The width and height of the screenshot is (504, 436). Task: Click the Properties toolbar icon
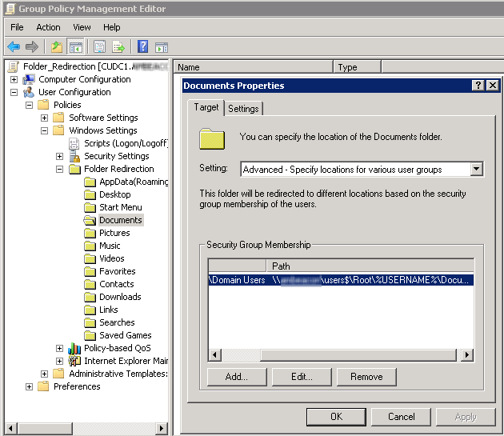point(100,46)
